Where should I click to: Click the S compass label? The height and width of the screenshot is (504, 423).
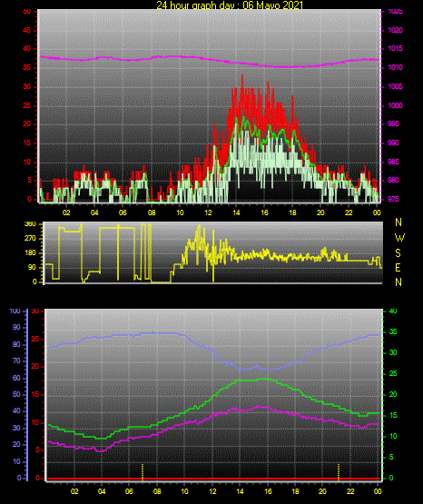tap(398, 253)
